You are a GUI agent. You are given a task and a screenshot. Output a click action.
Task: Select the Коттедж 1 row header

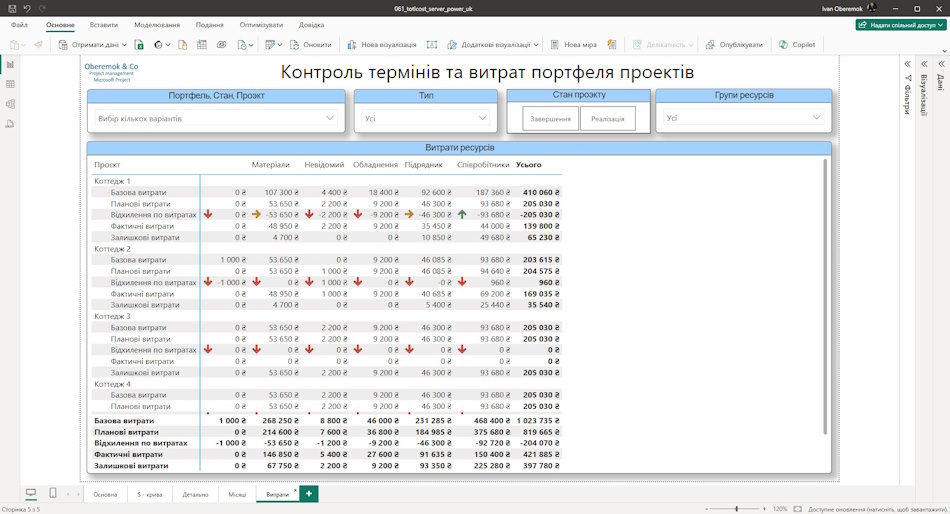pyautogui.click(x=112, y=181)
